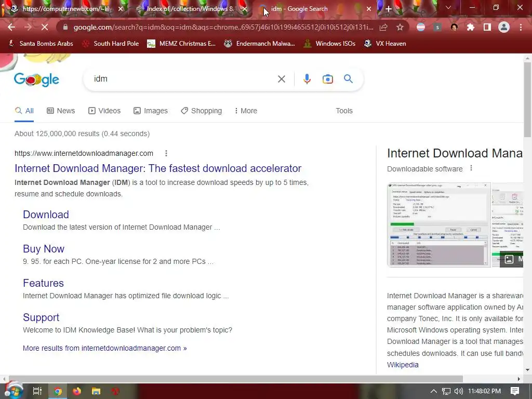Bookmark this page with the star icon
The height and width of the screenshot is (399, 532).
pyautogui.click(x=400, y=27)
